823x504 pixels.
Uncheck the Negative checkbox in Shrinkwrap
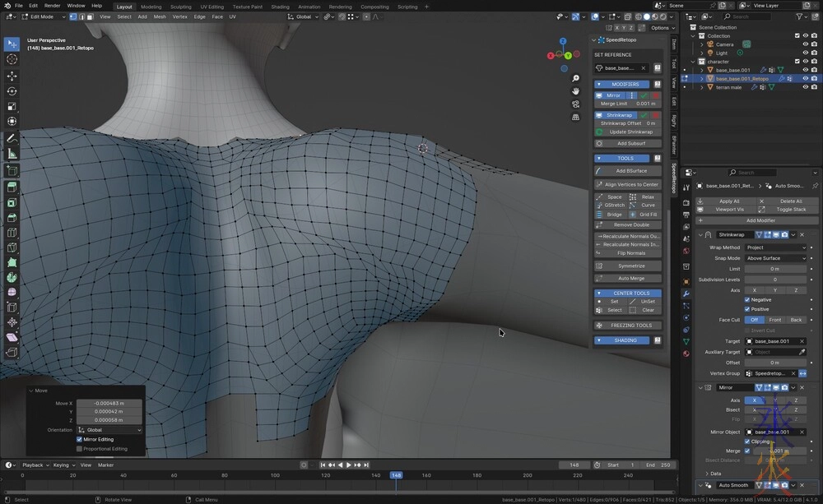747,299
